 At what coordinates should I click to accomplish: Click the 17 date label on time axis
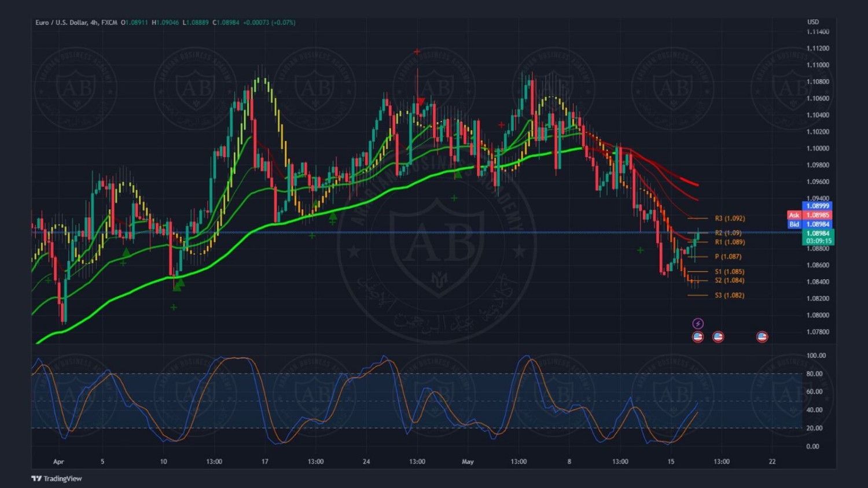[x=264, y=461]
